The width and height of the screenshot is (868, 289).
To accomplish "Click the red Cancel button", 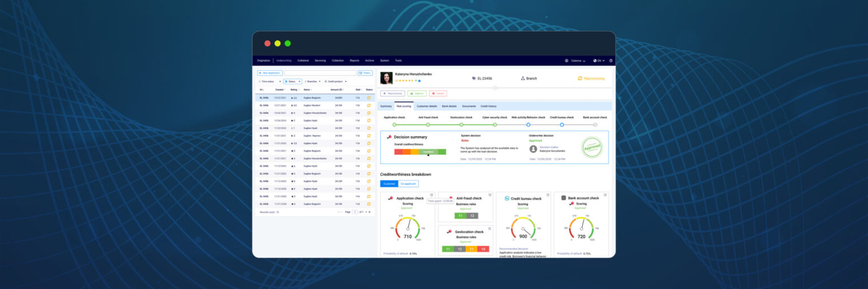I will (x=438, y=93).
